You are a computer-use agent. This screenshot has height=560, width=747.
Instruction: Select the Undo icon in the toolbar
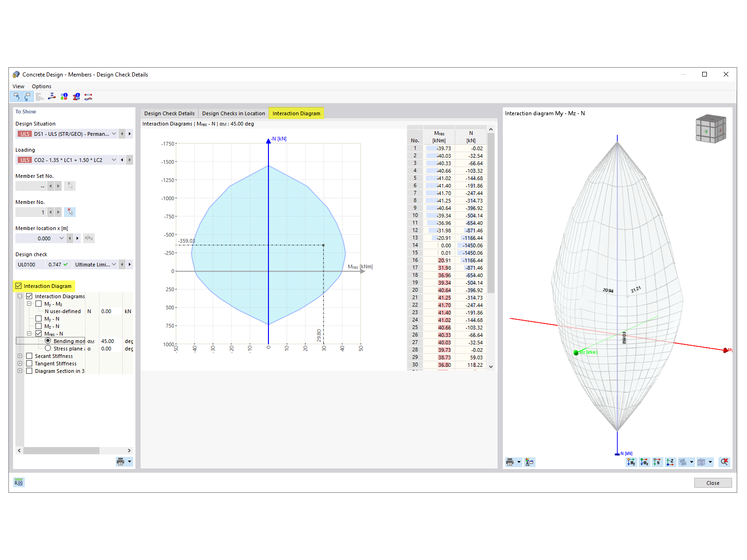[x=17, y=97]
